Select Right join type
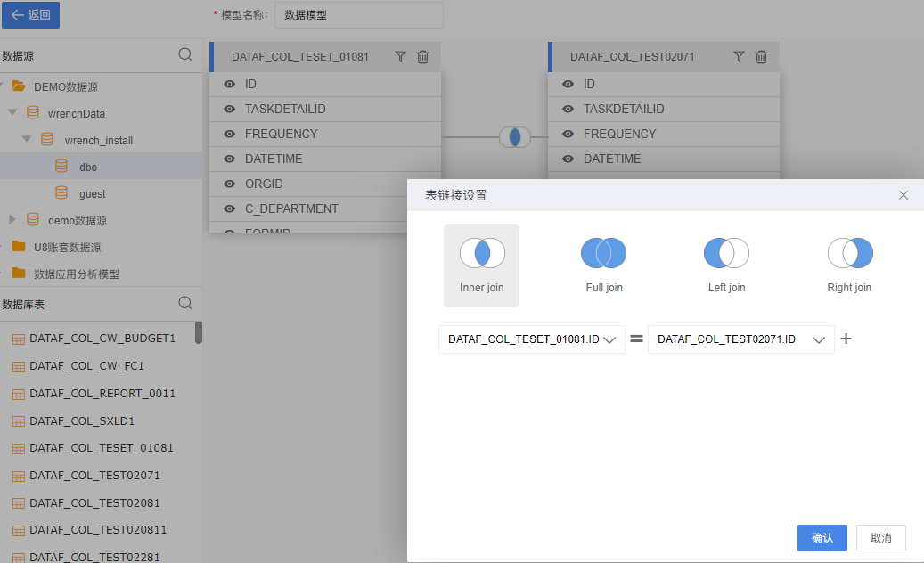The width and height of the screenshot is (924, 563). coord(849,265)
